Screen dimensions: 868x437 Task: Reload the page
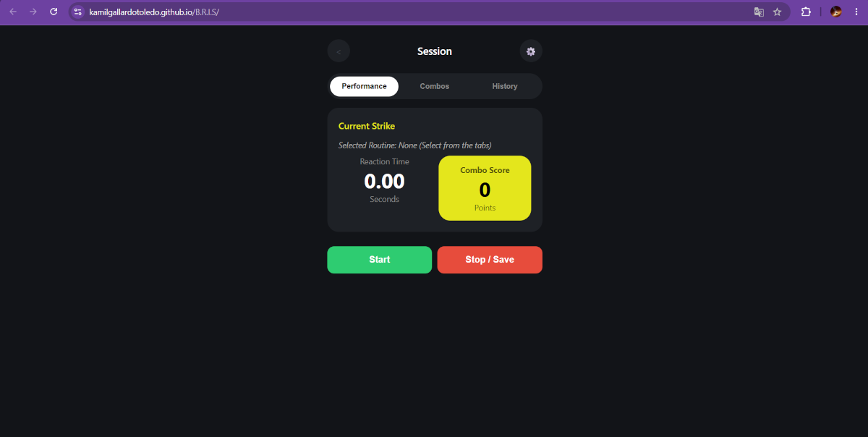[x=54, y=12]
